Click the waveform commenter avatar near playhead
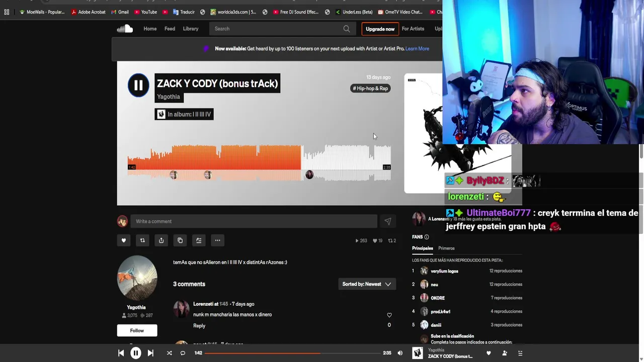644x362 pixels. [x=309, y=175]
